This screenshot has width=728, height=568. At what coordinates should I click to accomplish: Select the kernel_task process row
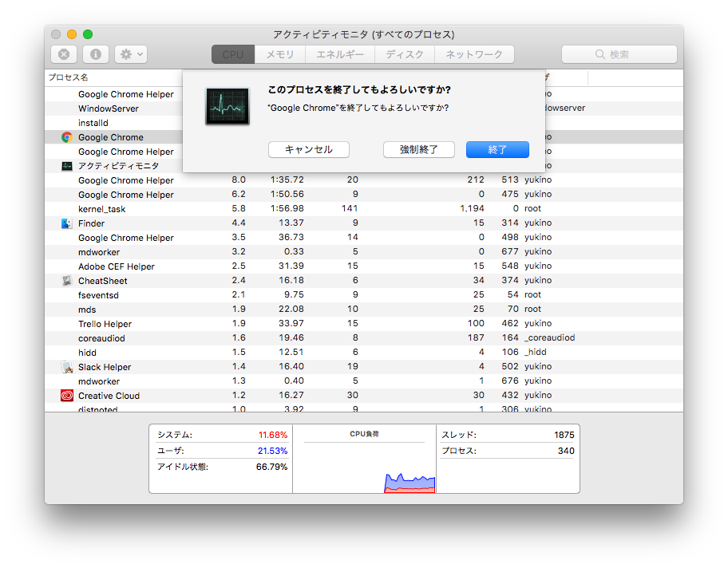coord(364,209)
